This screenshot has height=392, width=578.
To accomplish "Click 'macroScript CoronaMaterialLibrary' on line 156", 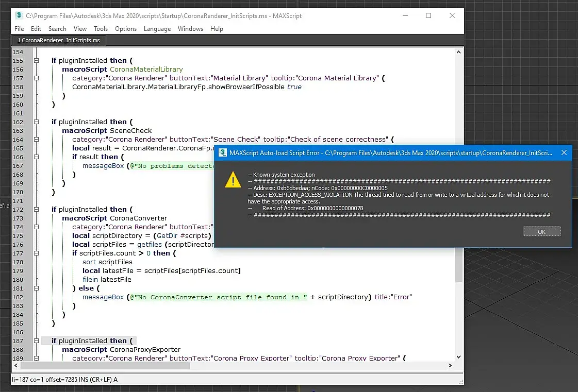I will [x=122, y=69].
